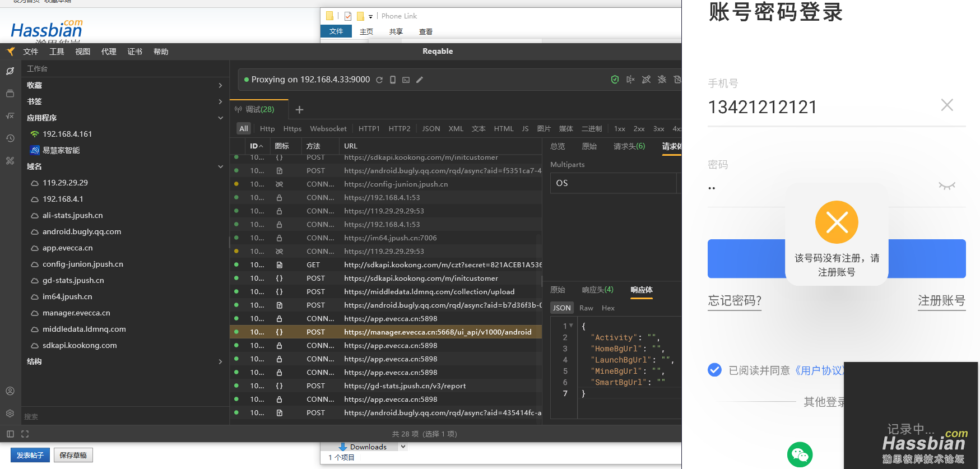Switch to the 请求头(6) tab
The height and width of the screenshot is (469, 980).
tap(629, 146)
